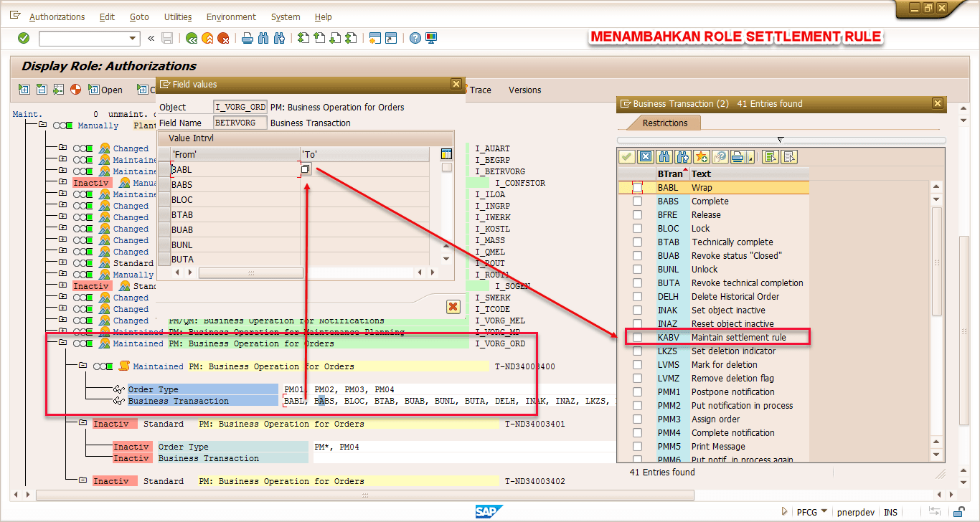Click the red X cancel icon in Field values

pos(453,307)
